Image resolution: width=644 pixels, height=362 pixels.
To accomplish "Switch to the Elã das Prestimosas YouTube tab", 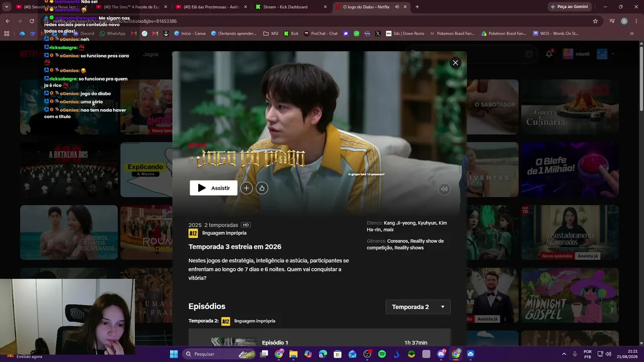I will click(211, 7).
